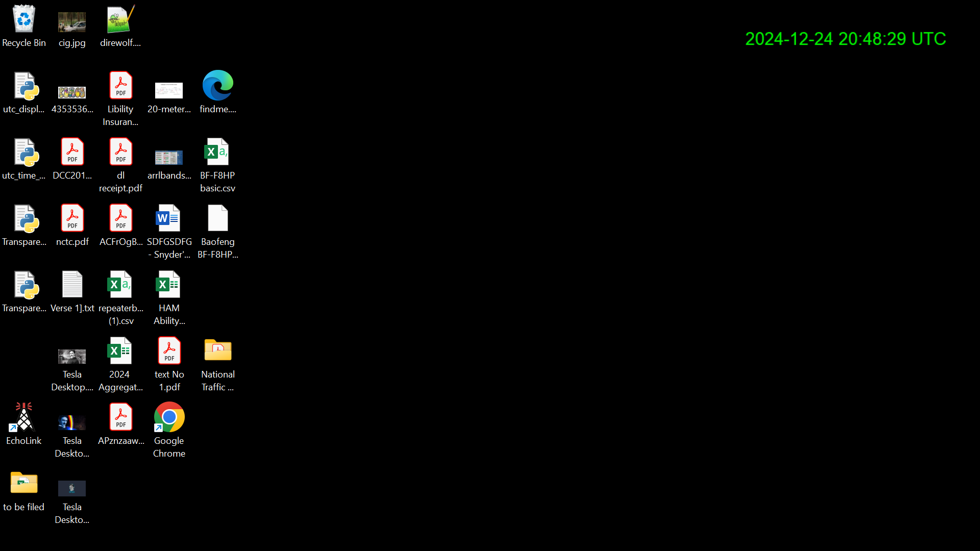Select the HAM Ability... Excel workbook
This screenshot has width=980, height=551.
[x=169, y=298]
